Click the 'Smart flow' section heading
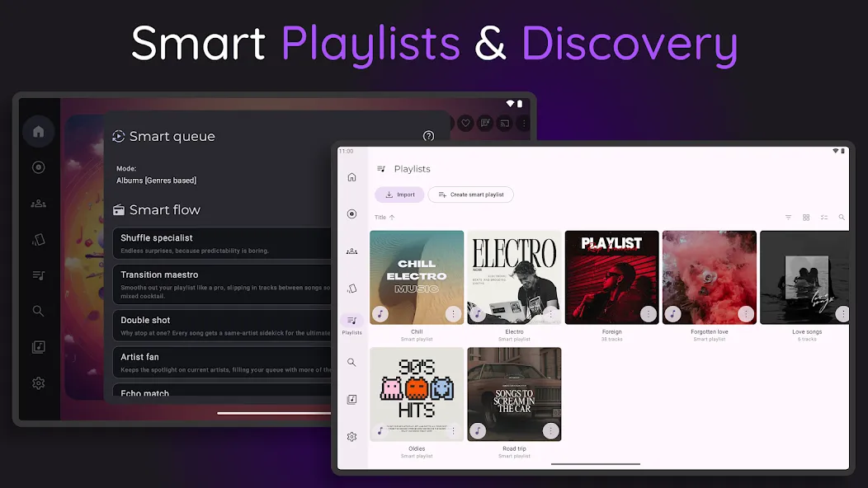The width and height of the screenshot is (868, 488). tap(164, 209)
